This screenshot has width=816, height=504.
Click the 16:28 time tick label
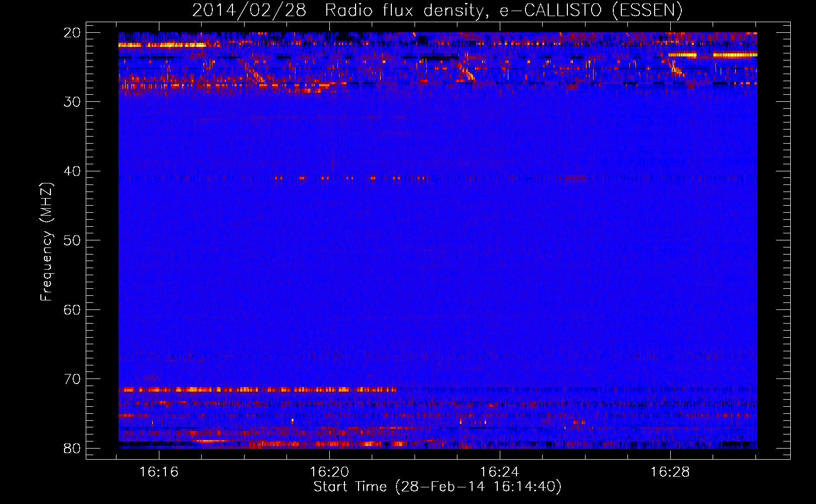click(x=670, y=472)
